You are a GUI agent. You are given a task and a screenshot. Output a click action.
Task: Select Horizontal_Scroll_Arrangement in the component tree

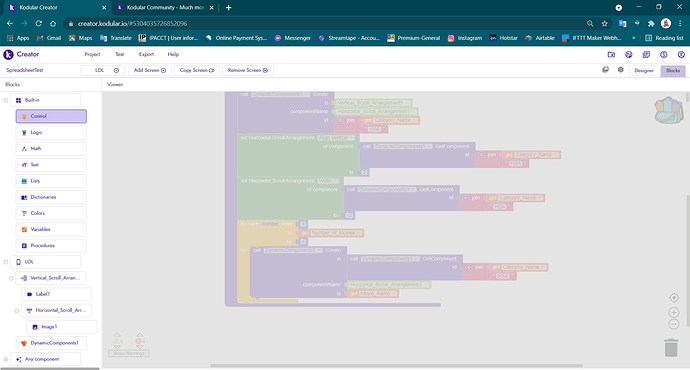point(56,310)
